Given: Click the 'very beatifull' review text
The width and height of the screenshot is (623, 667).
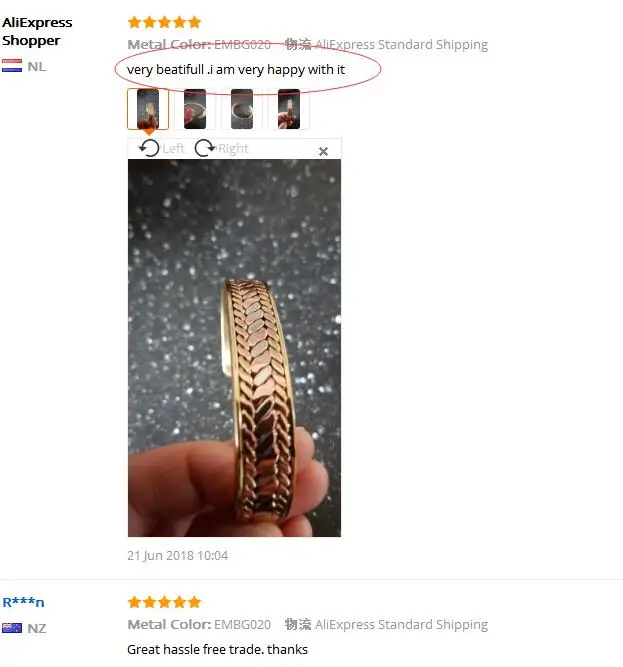Looking at the screenshot, I should point(236,69).
